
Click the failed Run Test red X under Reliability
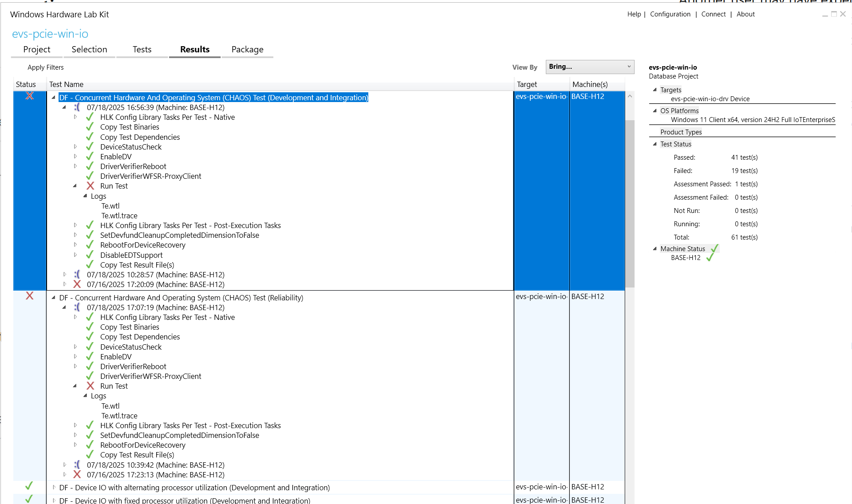point(90,386)
